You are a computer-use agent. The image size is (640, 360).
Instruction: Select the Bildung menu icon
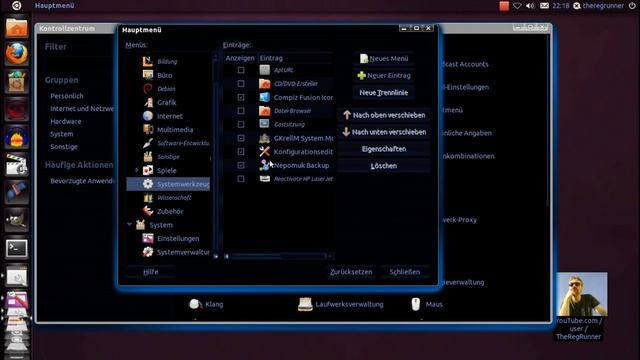(x=147, y=61)
